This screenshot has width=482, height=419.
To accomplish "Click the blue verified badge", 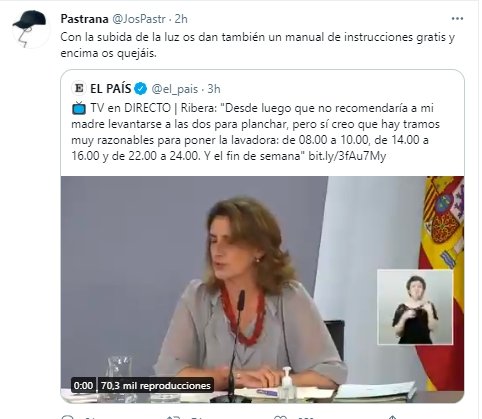I will point(141,89).
